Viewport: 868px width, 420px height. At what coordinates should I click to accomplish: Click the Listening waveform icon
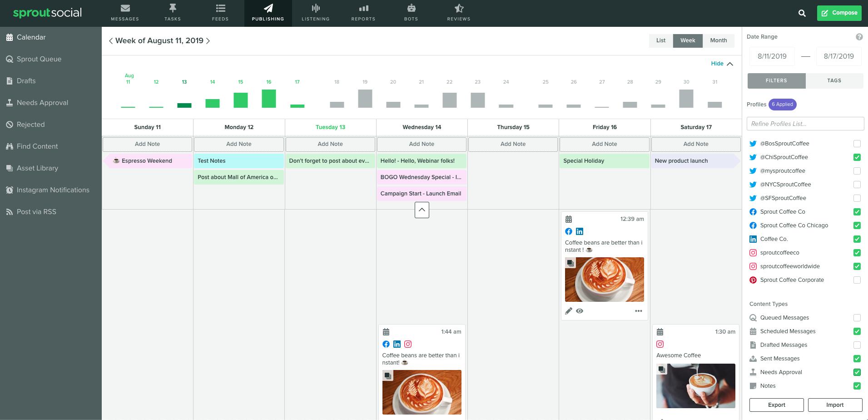[316, 8]
